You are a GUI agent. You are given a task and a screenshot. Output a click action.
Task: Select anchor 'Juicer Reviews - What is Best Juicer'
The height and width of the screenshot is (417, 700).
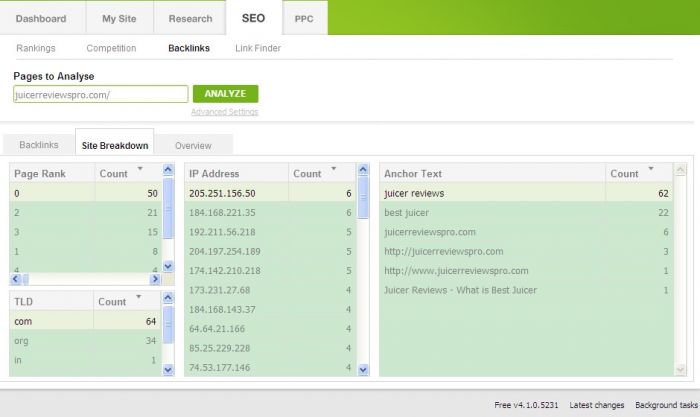(x=526, y=290)
